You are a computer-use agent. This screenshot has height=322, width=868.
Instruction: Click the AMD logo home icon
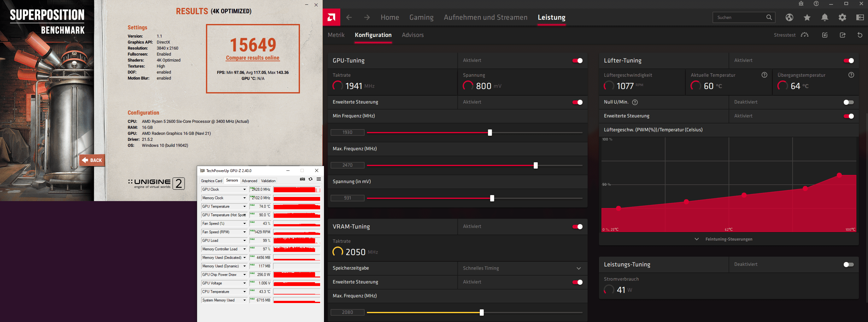click(331, 17)
